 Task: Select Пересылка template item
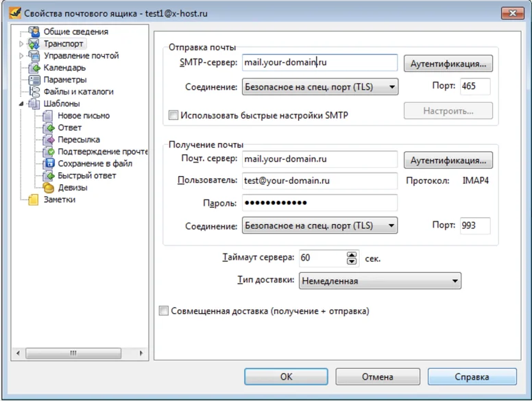click(x=79, y=139)
